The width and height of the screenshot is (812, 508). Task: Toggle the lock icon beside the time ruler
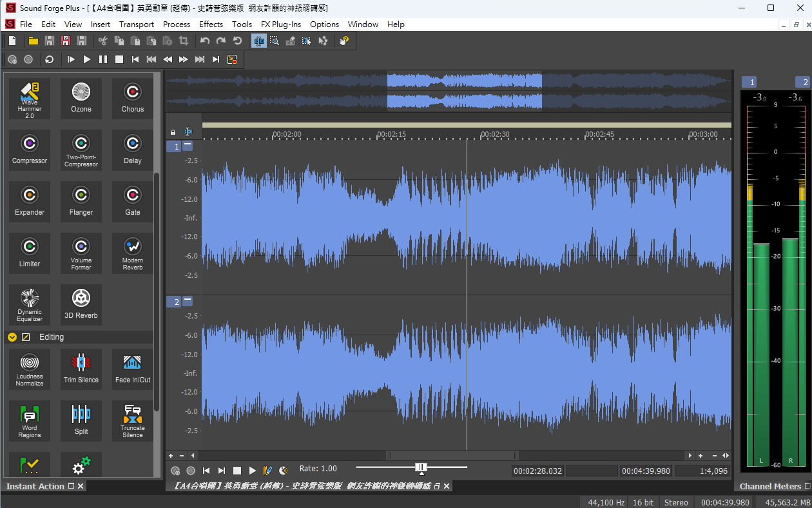pos(173,132)
